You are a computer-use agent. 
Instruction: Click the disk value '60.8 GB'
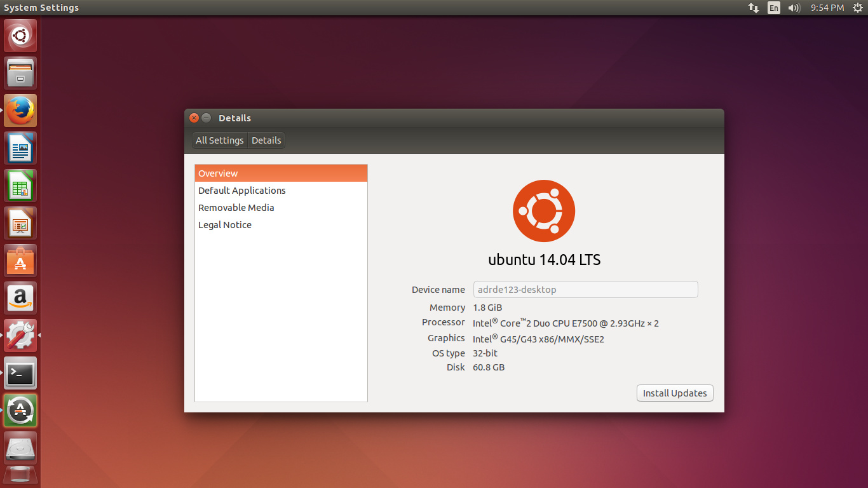489,367
